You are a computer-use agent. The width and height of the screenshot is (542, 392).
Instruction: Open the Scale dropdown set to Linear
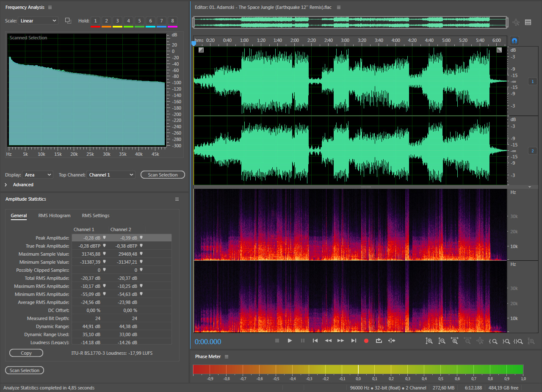(x=38, y=21)
